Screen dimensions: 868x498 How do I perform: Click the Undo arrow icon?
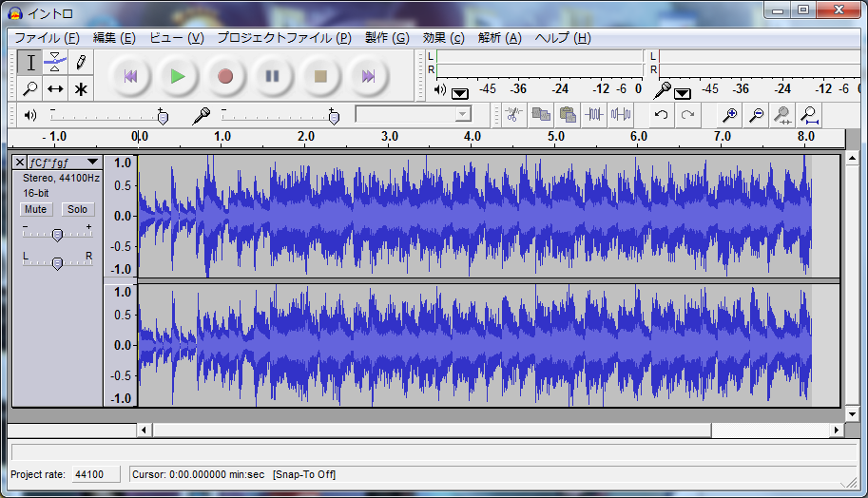661,115
